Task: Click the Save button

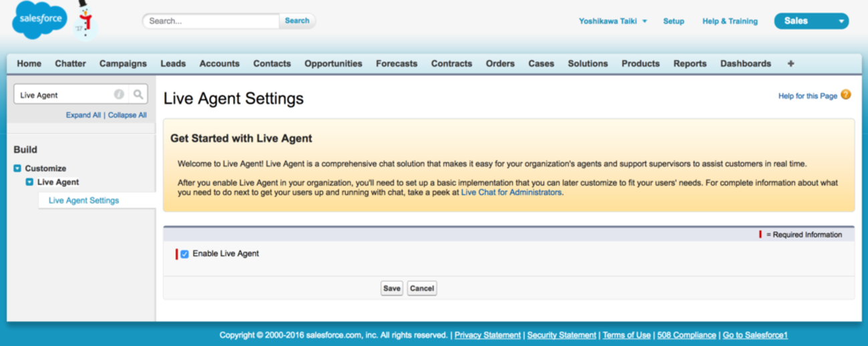Action: 392,289
